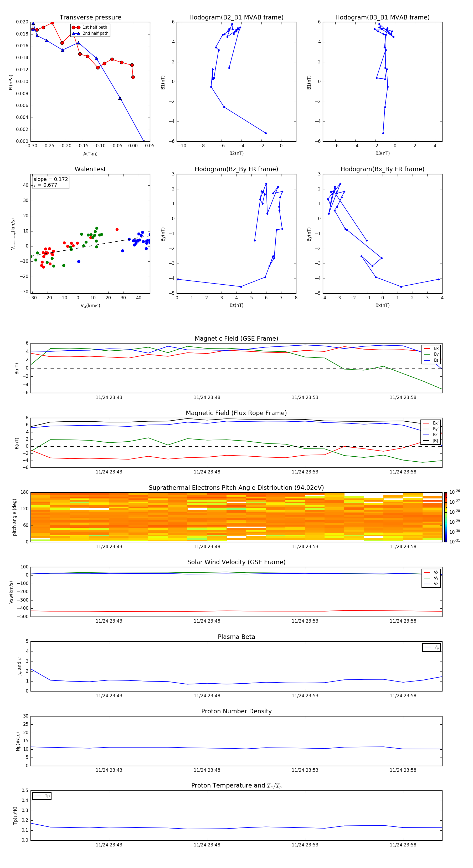Select the 'slope = 0.172' annotation
The image size is (473, 868).
click(50, 179)
